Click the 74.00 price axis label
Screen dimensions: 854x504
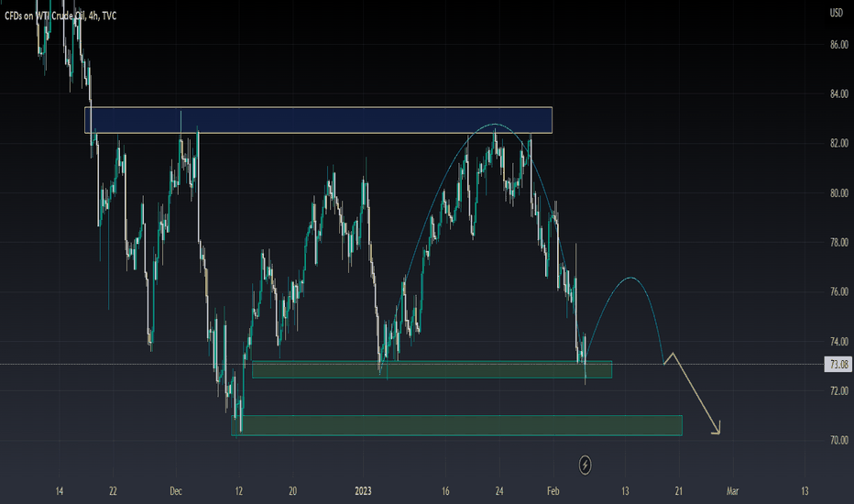(x=838, y=342)
